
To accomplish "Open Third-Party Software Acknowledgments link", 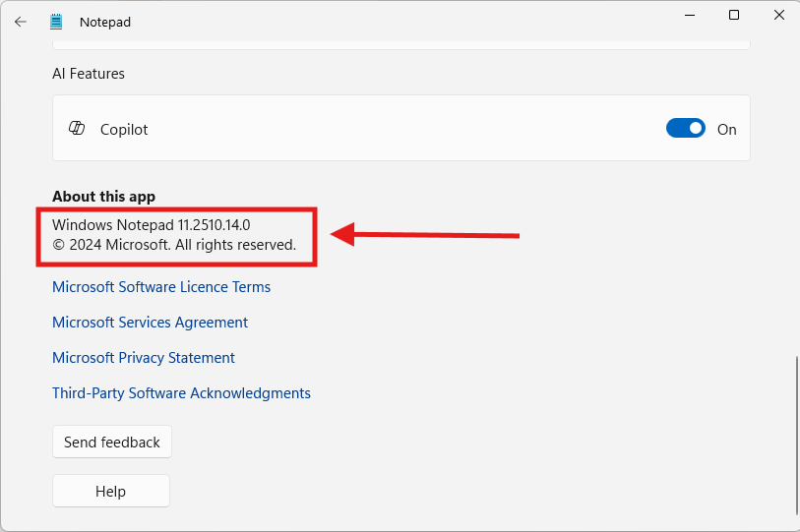I will pyautogui.click(x=181, y=393).
